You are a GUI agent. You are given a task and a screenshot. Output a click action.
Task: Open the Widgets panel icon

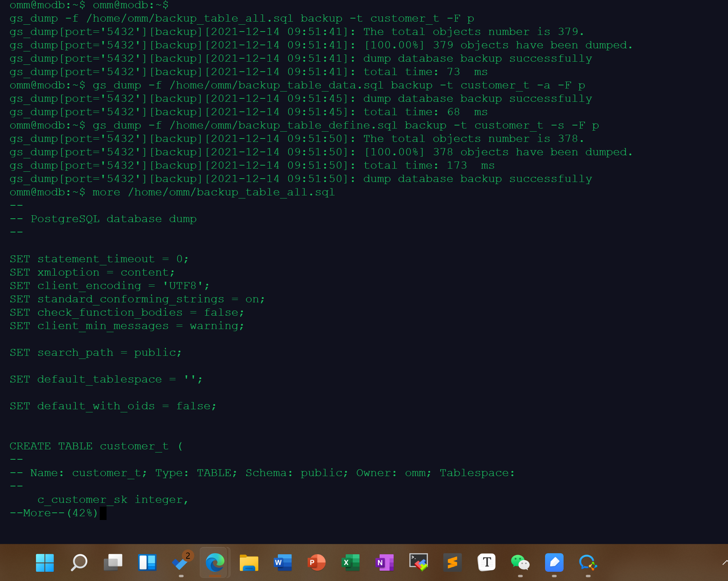147,563
